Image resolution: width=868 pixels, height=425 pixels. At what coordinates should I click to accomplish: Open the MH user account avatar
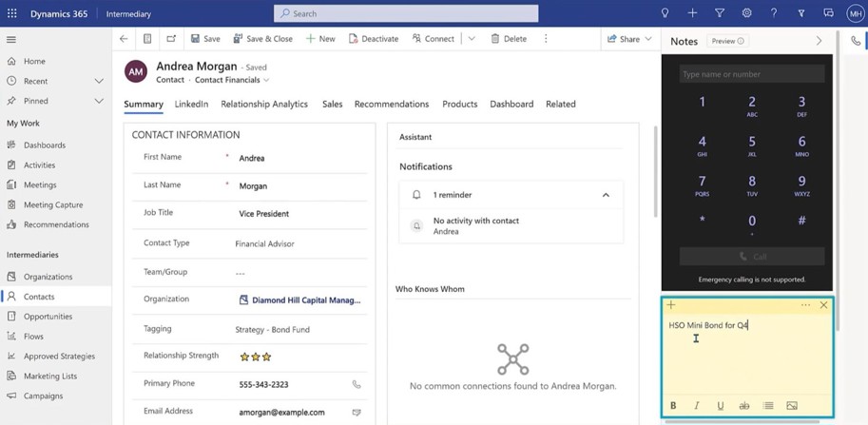[856, 14]
